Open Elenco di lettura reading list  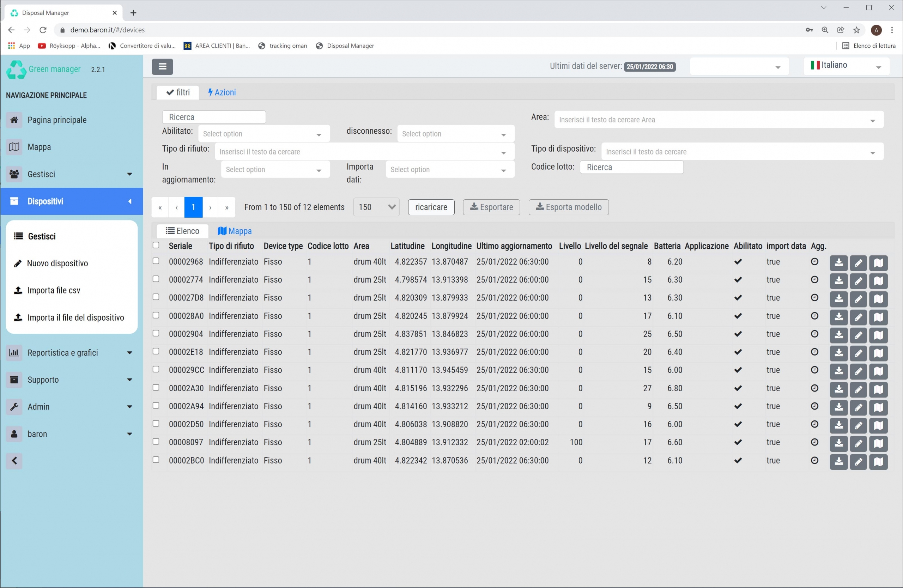[x=869, y=46]
